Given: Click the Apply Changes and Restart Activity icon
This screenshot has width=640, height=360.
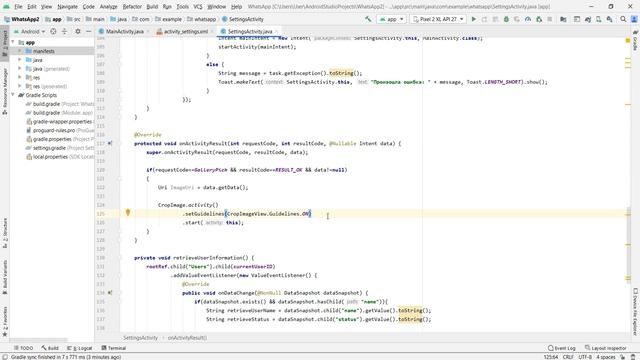Looking at the screenshot, I should 484,19.
